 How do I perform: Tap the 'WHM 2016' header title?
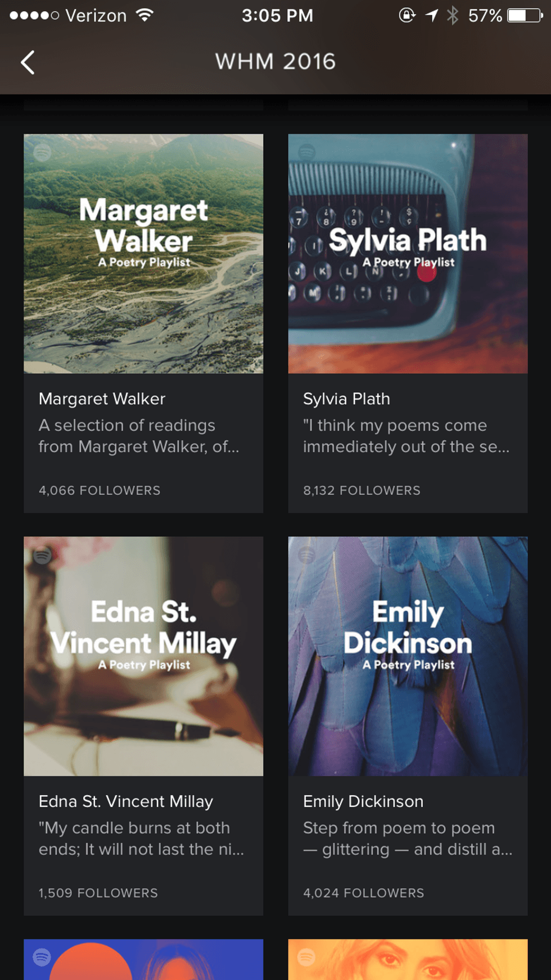coord(275,62)
